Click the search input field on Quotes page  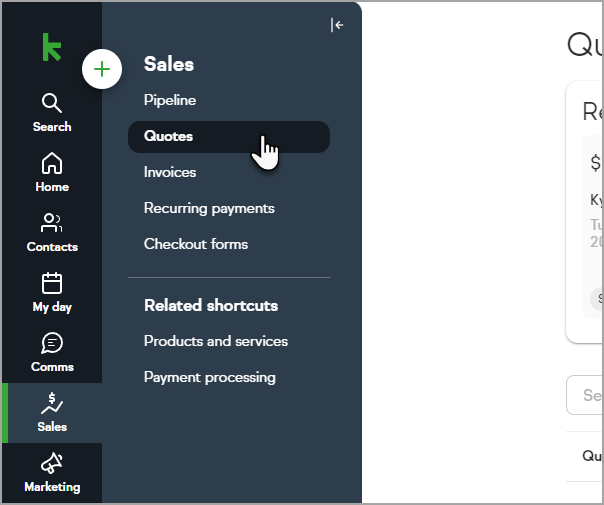click(x=585, y=395)
